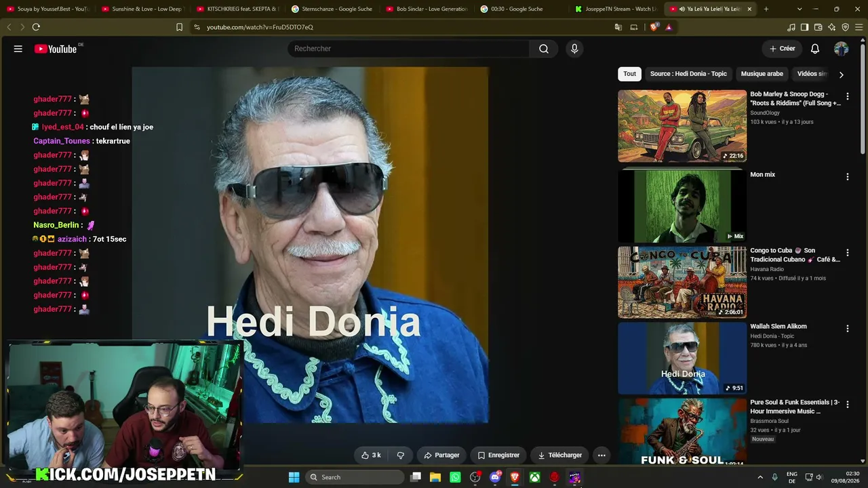Open Brave Rewards triangle icon

669,27
